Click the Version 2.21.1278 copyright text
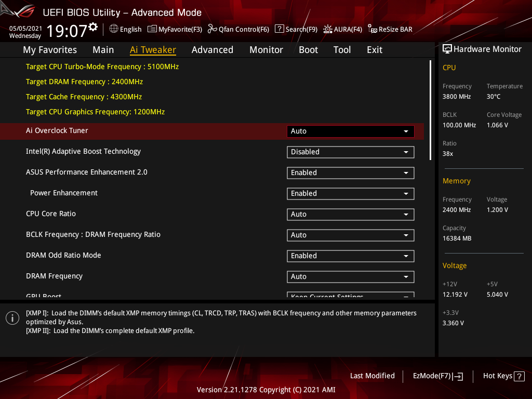This screenshot has height=399, width=532. (266, 390)
